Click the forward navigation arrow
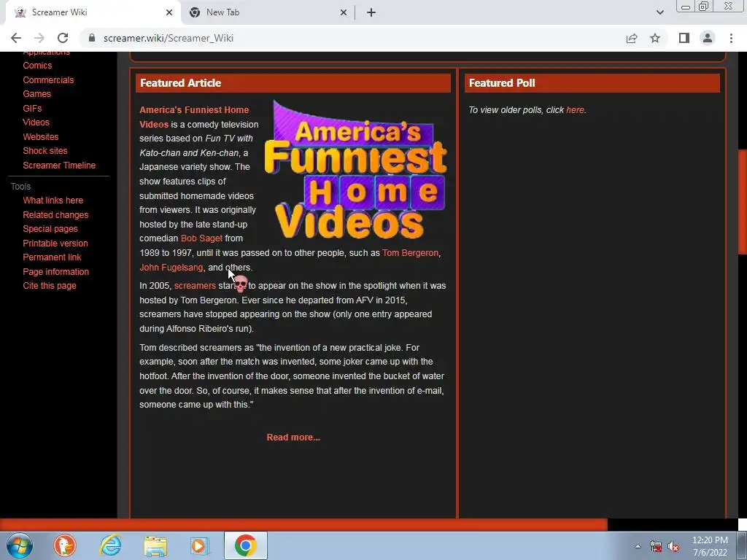Screen dimensions: 747x560 coord(39,38)
